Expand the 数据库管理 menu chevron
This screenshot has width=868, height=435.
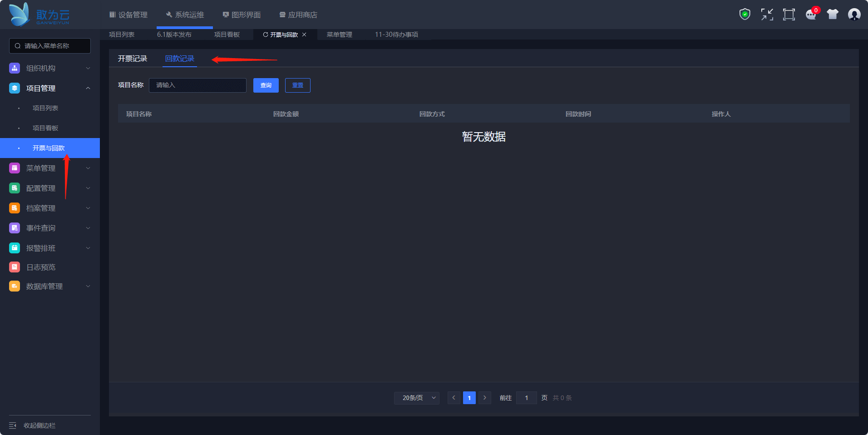coord(88,286)
